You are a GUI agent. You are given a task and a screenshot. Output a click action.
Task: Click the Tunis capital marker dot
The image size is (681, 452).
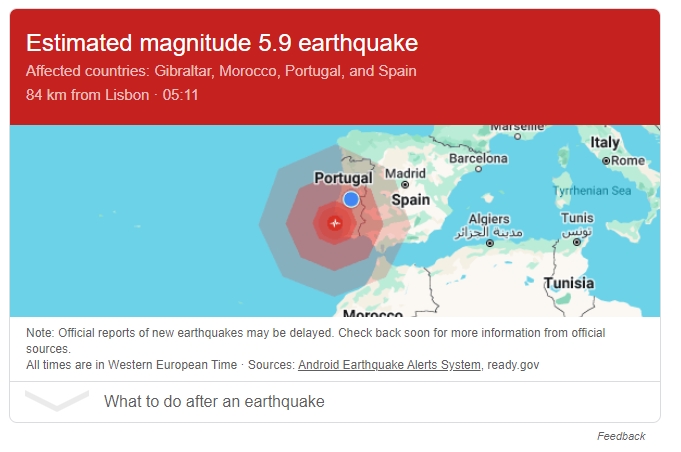(577, 241)
